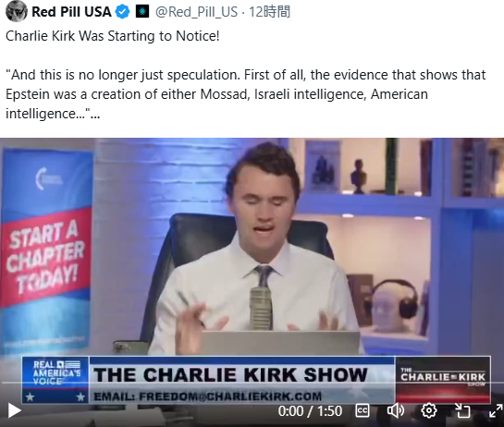Enable picture-in-picture mode icon
This screenshot has width=504, height=427.
coord(462,410)
